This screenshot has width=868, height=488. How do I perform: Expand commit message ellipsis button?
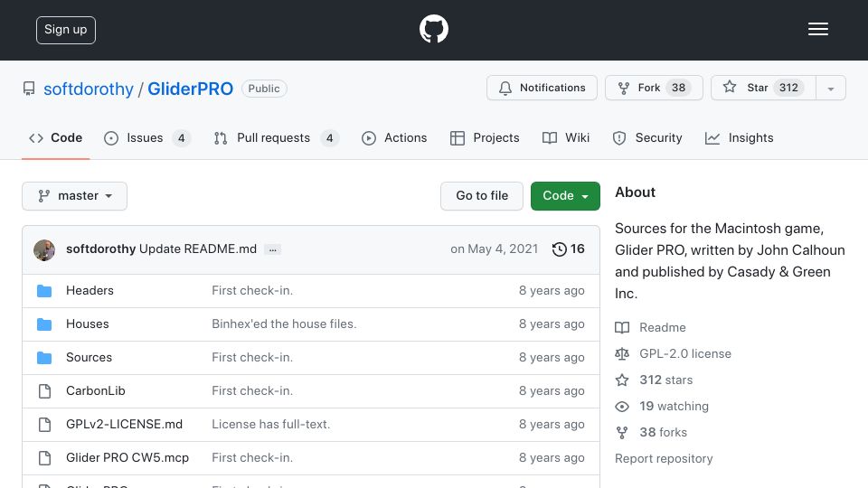coord(272,249)
